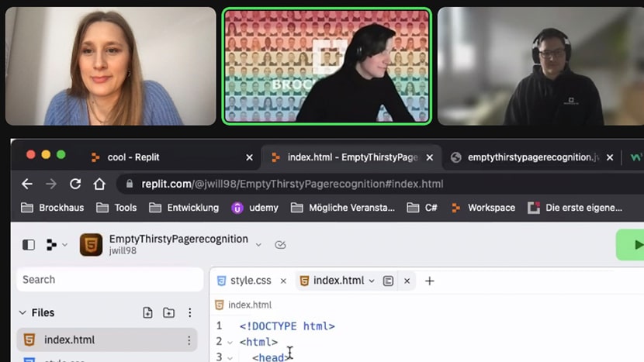Select the 'index.html - EmptyThirstyPage' browser tab
This screenshot has width=644, height=362.
(x=352, y=157)
